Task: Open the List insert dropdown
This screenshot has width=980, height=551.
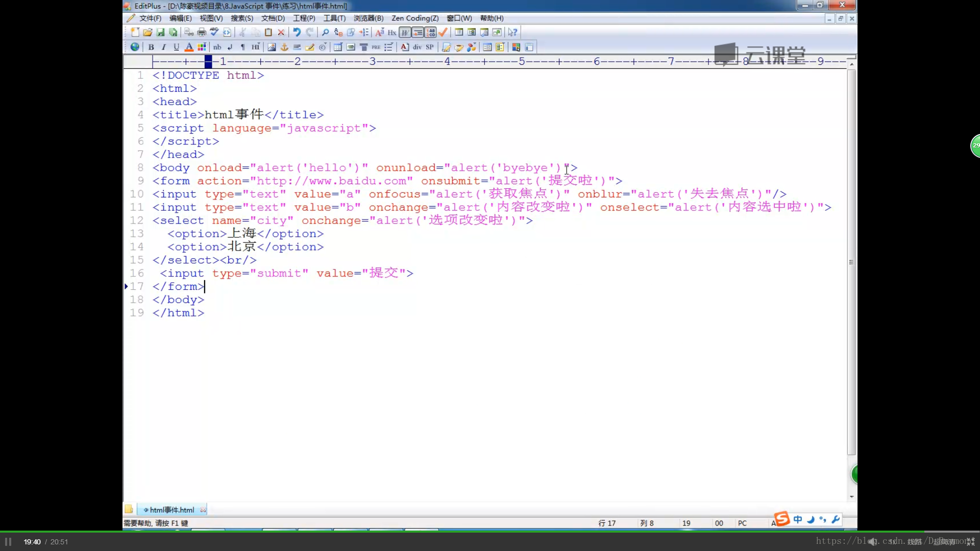Action: [389, 47]
